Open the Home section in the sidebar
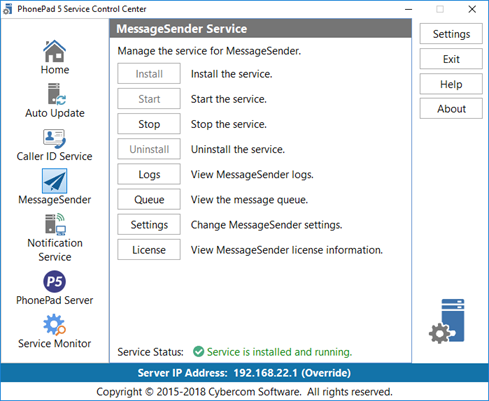Viewport: 489px width, 401px height. [x=55, y=57]
